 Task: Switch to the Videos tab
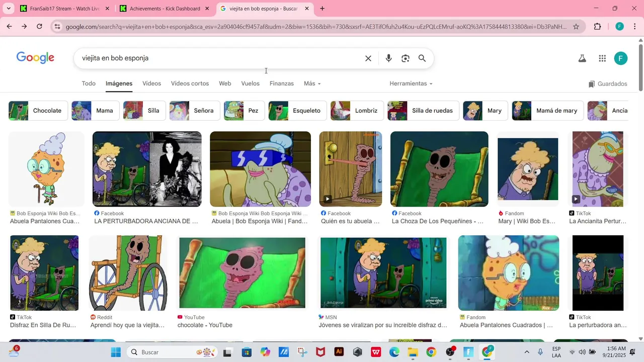tap(151, 83)
